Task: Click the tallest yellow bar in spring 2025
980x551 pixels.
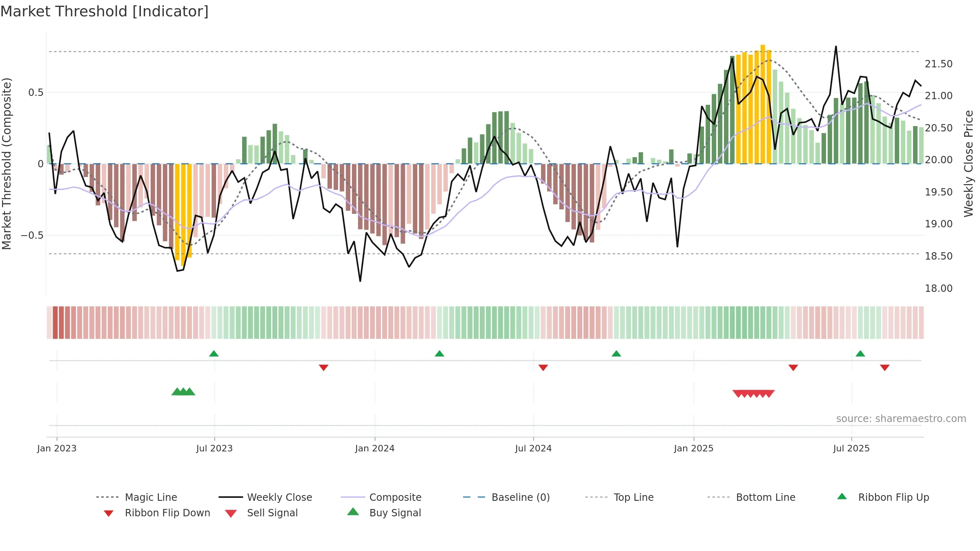Action: [x=763, y=104]
